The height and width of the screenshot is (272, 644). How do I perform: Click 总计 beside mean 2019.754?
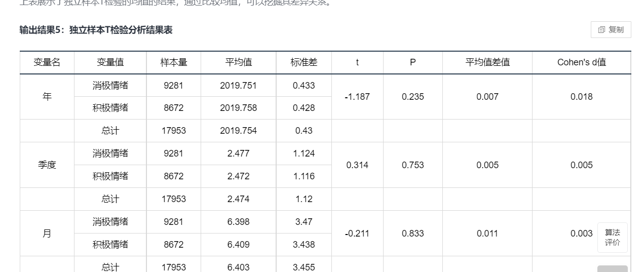point(110,131)
